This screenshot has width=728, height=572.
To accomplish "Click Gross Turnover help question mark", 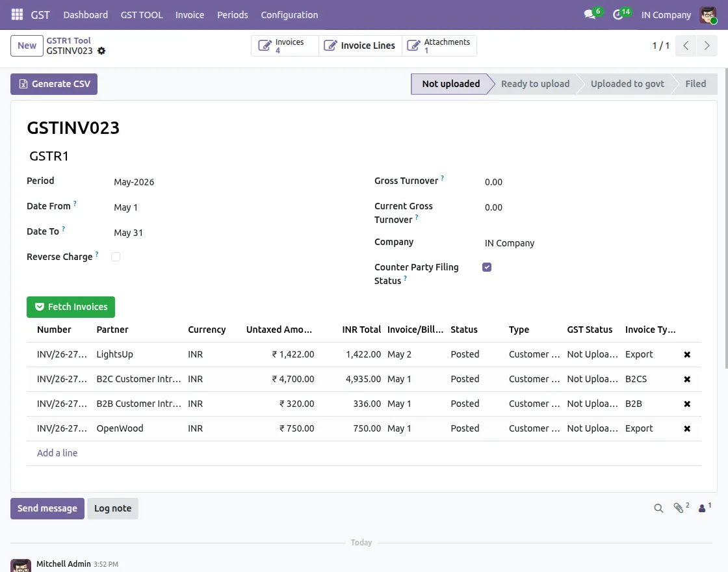I will coord(443,178).
